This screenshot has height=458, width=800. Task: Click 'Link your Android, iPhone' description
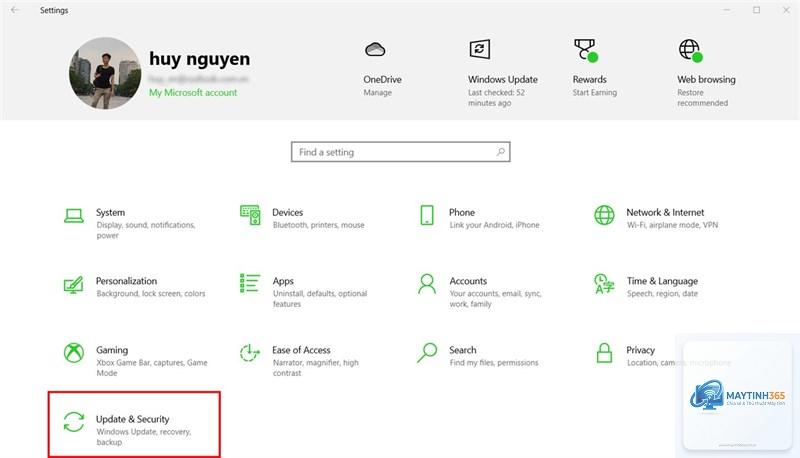[x=494, y=225]
